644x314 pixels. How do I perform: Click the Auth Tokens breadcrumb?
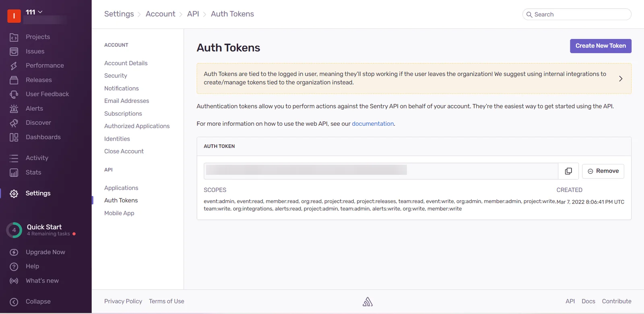(232, 14)
